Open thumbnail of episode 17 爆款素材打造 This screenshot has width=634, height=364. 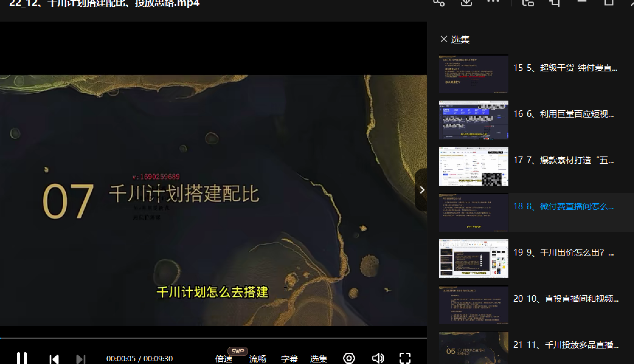click(473, 166)
